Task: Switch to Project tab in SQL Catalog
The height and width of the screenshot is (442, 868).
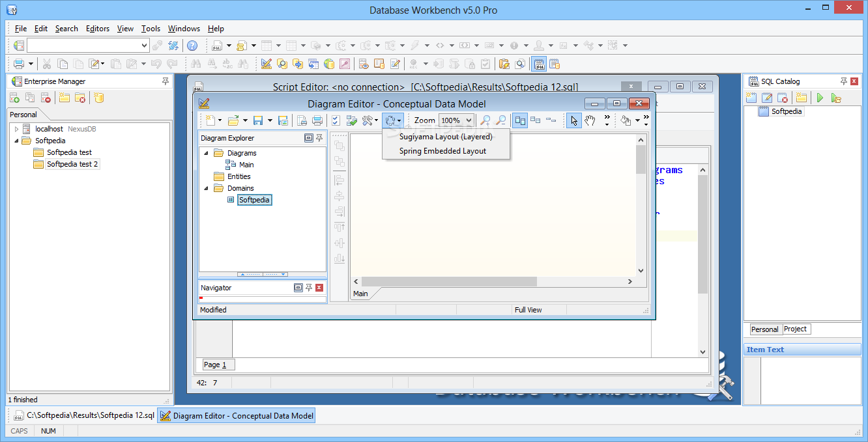Action: click(795, 329)
